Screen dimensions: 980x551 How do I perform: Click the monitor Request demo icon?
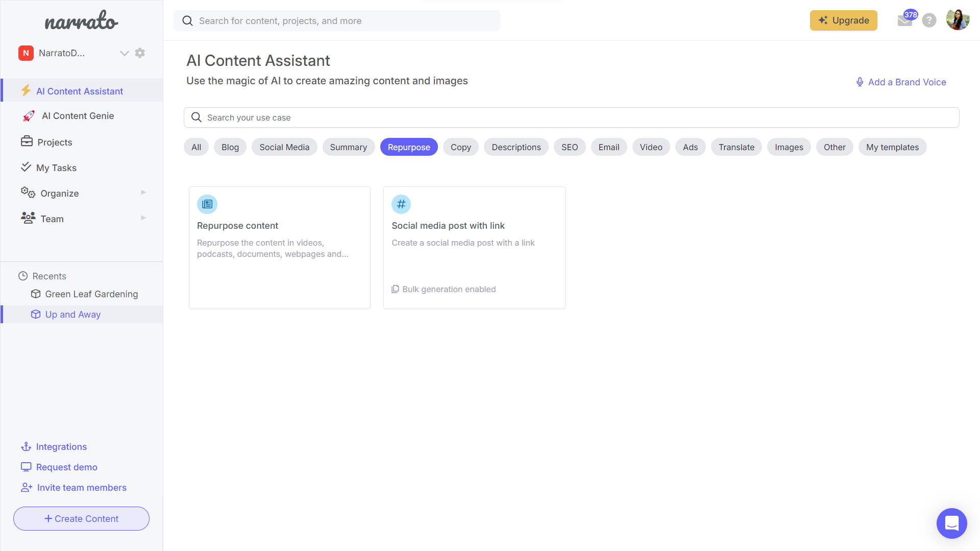[x=26, y=467]
